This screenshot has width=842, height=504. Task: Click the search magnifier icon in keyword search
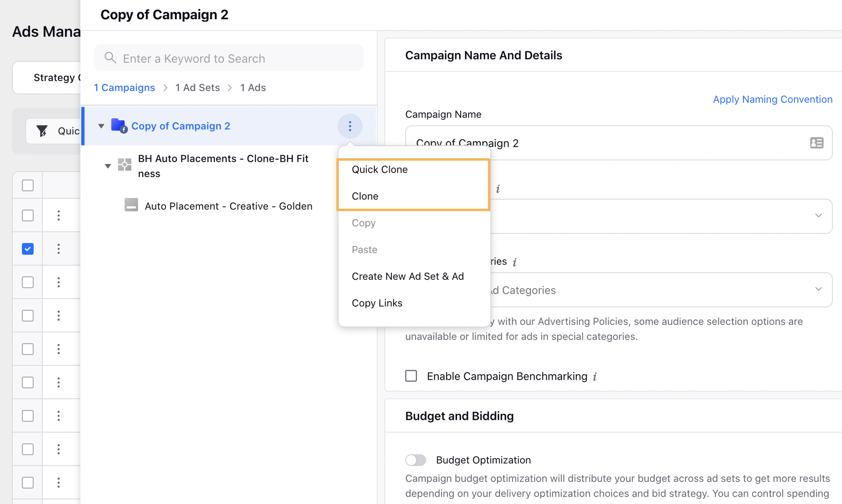[110, 58]
